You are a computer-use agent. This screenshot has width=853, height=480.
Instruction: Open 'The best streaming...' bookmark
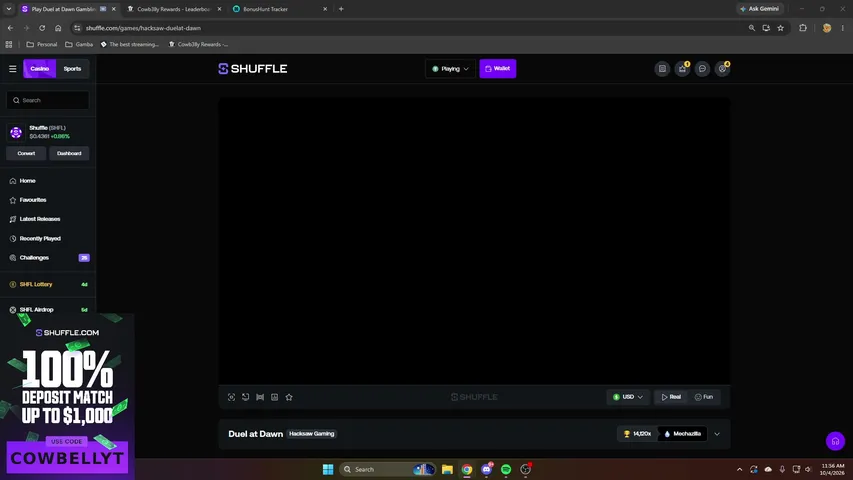130,45
